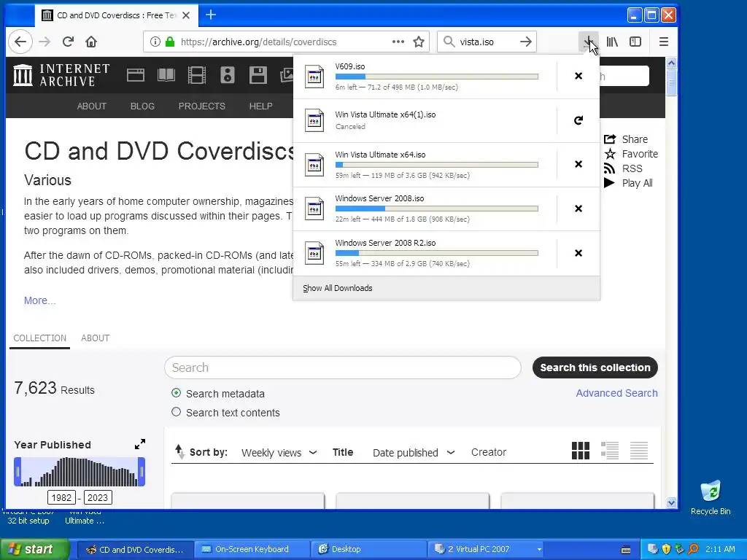Open the ABOUT navigation item
Viewport: 747px width, 560px height.
pyautogui.click(x=91, y=106)
